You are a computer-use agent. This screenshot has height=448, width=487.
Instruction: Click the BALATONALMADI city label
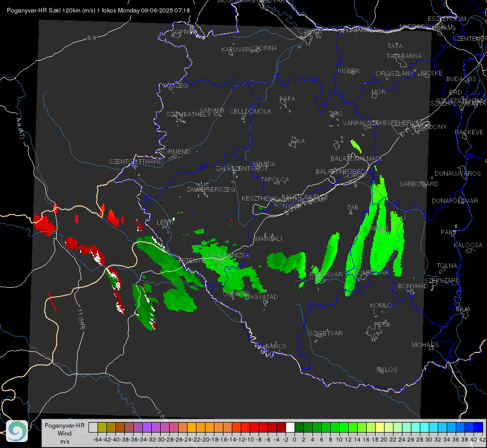(x=356, y=159)
